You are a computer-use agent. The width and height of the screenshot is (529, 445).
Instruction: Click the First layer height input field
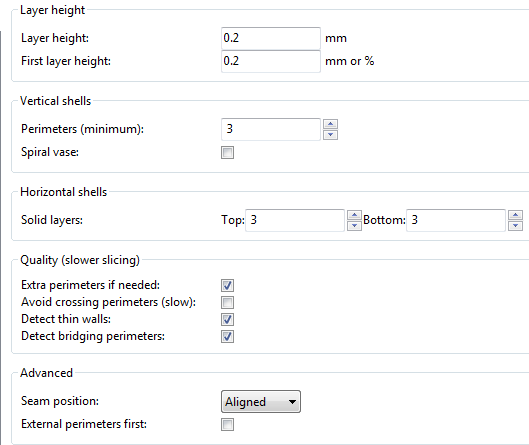click(271, 61)
